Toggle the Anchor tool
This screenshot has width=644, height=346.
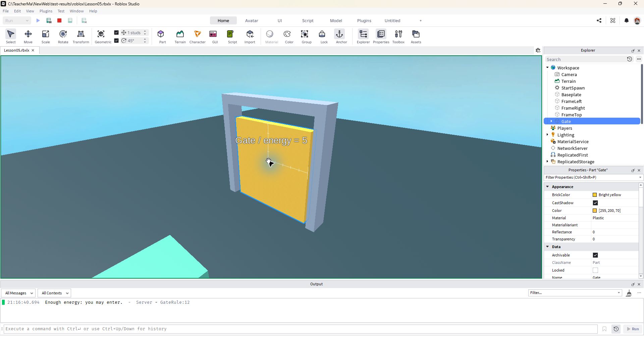tap(341, 37)
